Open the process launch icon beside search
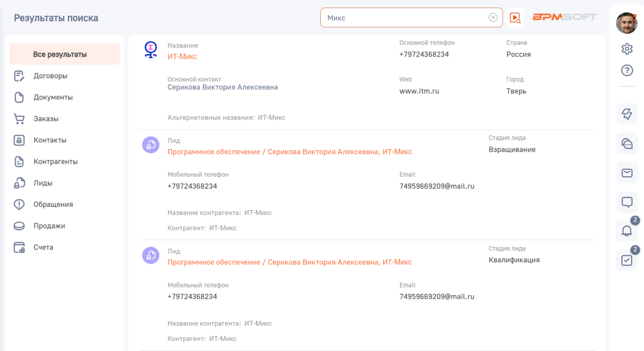644x351 pixels. click(515, 18)
